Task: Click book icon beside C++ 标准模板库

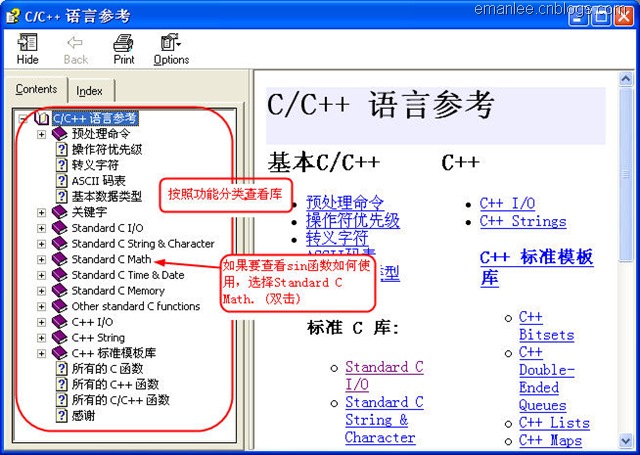Action: pyautogui.click(x=60, y=353)
